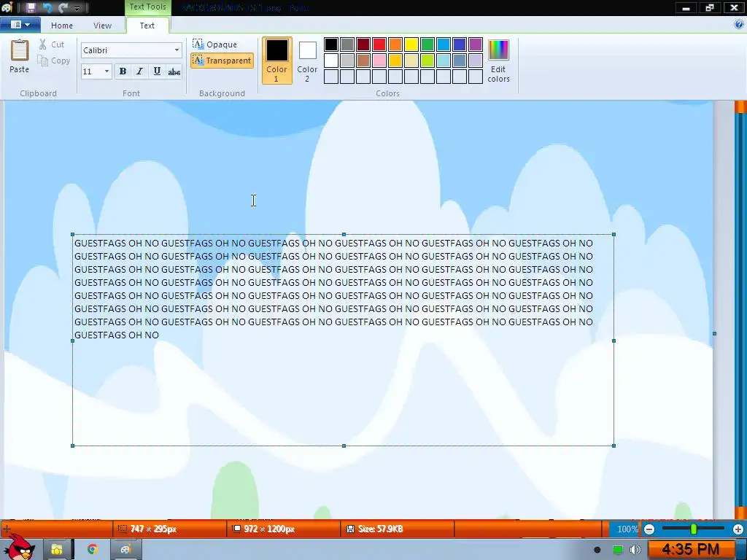Switch to the Home ribbon tab
The width and height of the screenshot is (747, 560).
pyautogui.click(x=62, y=26)
